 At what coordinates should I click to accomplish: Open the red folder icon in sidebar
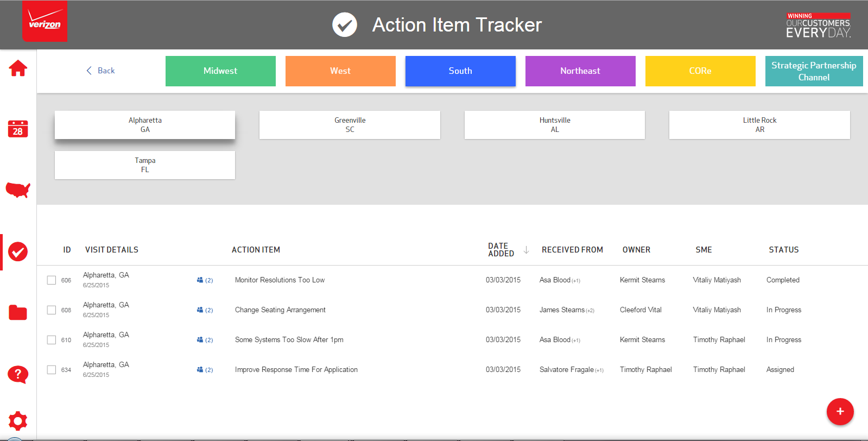(18, 312)
